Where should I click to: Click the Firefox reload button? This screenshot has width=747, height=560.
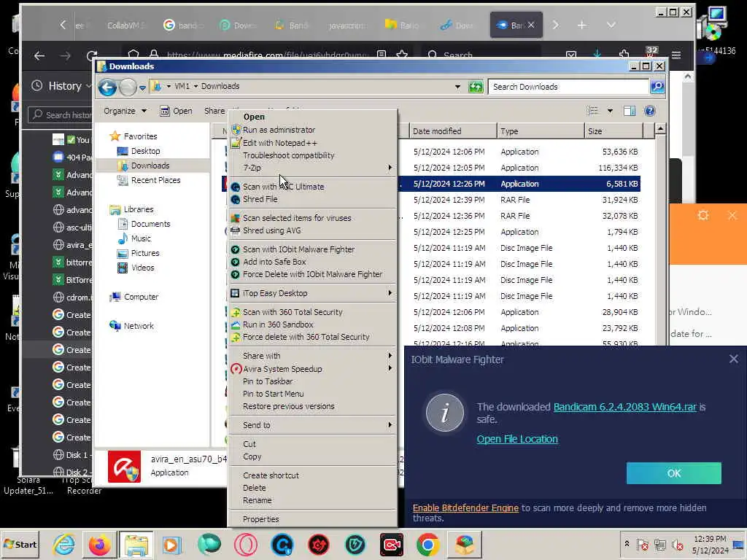[92, 55]
